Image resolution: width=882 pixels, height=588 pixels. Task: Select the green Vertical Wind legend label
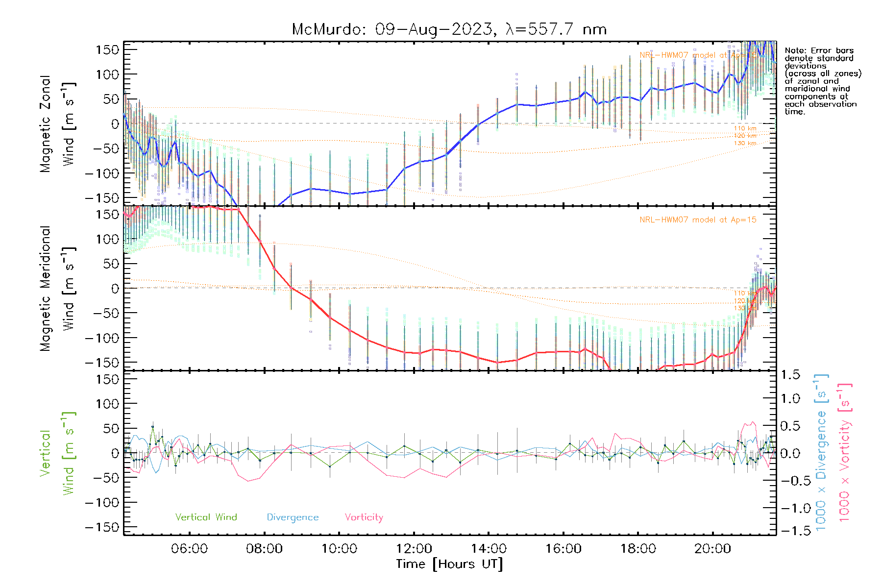[x=206, y=517]
